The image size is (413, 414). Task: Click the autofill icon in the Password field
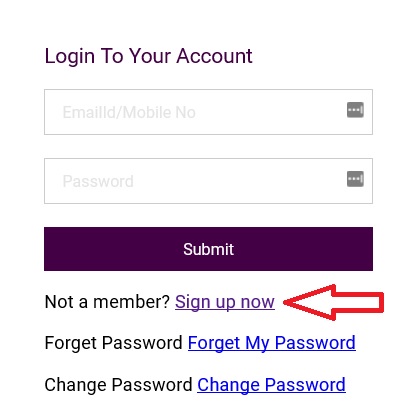(x=355, y=179)
